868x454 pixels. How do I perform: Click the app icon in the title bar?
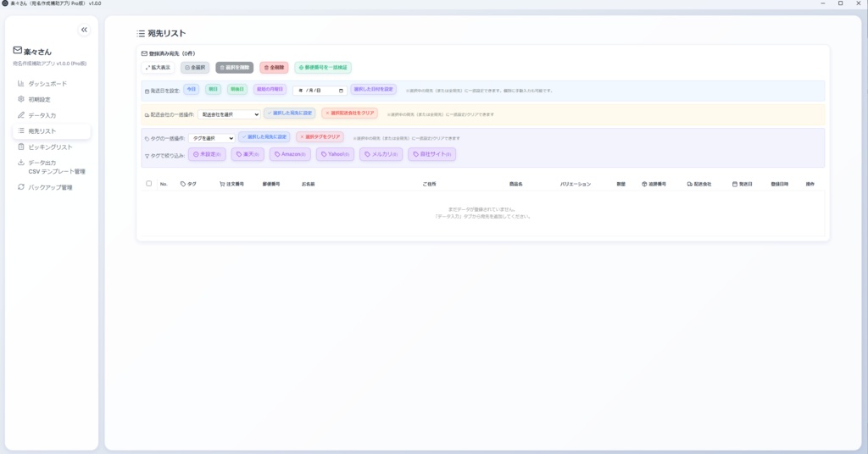[x=5, y=3]
